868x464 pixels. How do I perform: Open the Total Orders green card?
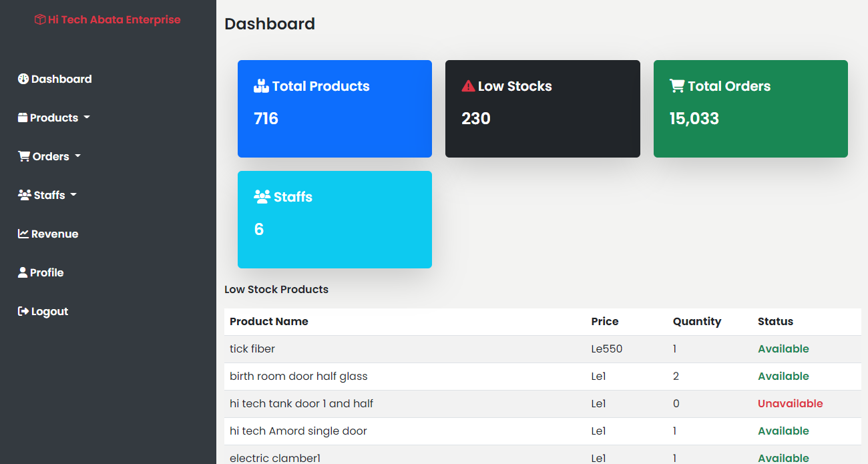coord(750,109)
